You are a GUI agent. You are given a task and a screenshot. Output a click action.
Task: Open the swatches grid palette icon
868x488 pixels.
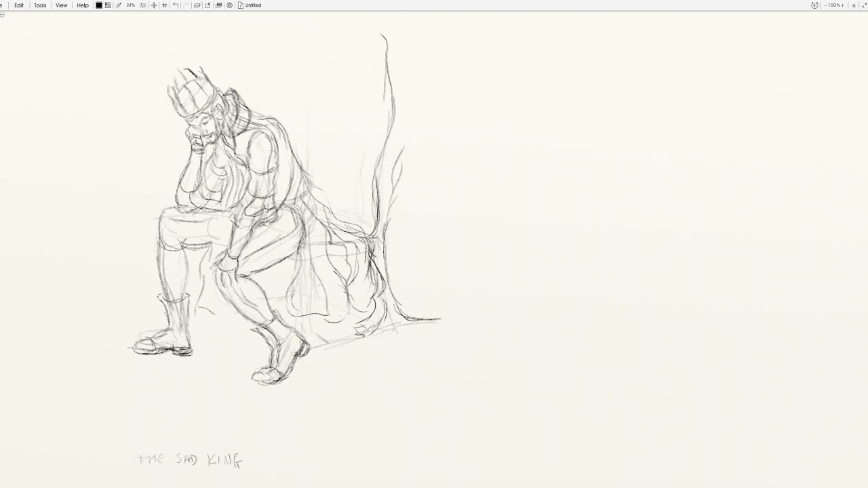(108, 5)
